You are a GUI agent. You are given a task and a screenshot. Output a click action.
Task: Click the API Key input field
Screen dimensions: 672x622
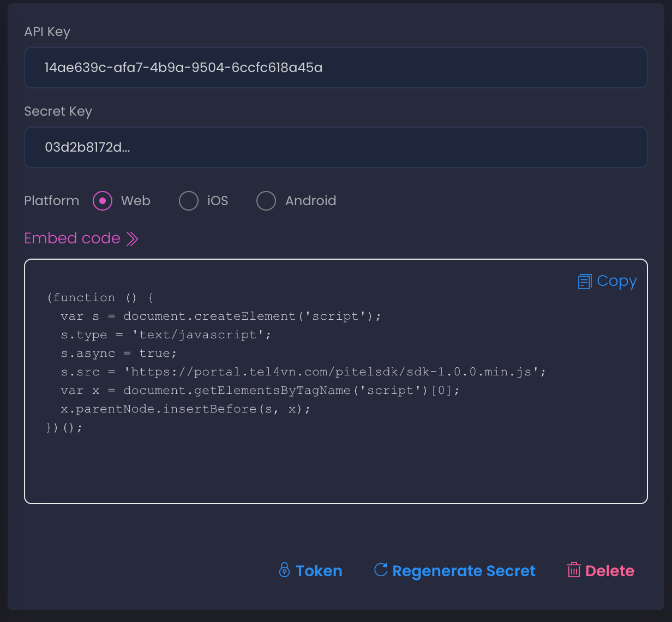[336, 68]
